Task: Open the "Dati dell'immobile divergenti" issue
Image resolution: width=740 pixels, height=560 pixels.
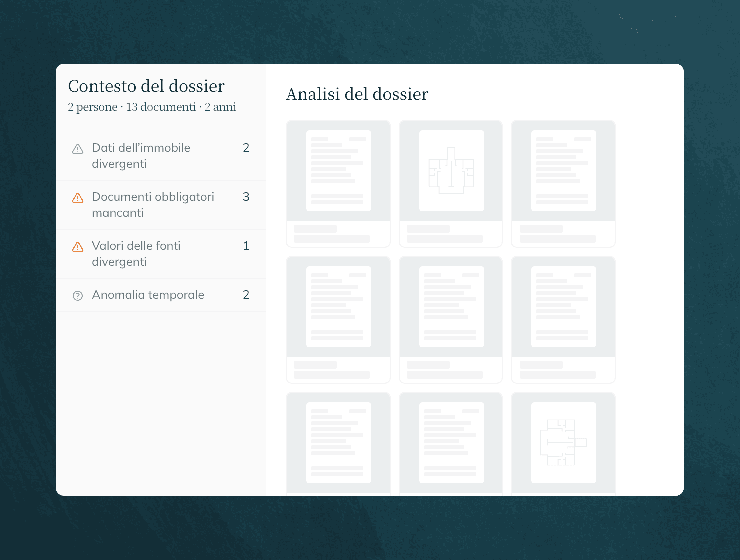Action: point(161,156)
